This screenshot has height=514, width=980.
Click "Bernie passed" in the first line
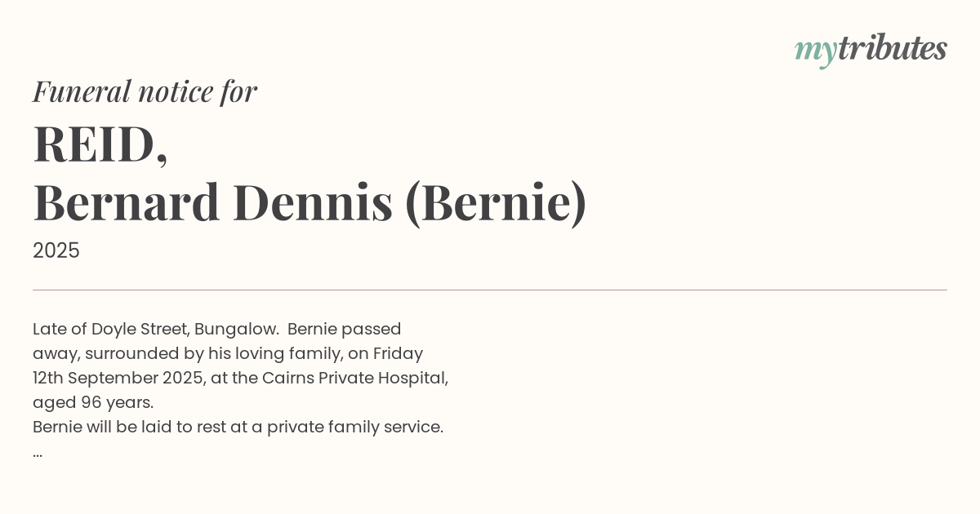coord(344,329)
